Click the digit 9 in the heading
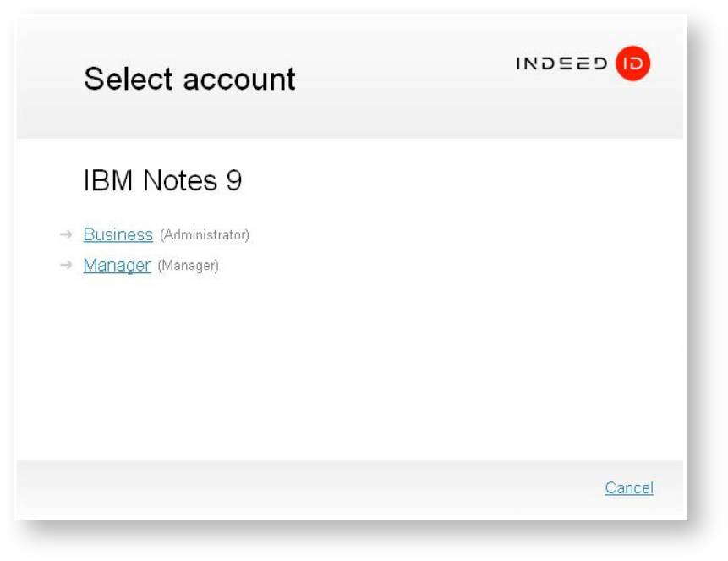The height and width of the screenshot is (561, 728). (234, 180)
